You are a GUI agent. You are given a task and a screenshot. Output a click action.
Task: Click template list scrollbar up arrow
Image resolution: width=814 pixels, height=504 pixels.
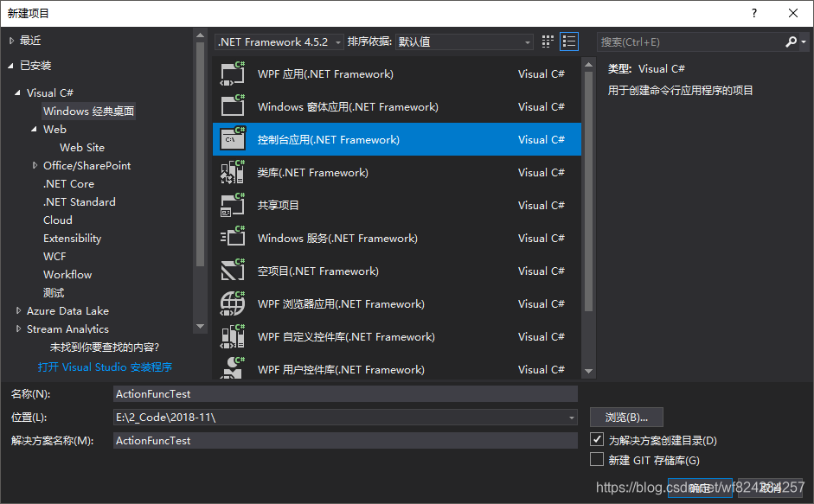[588, 65]
